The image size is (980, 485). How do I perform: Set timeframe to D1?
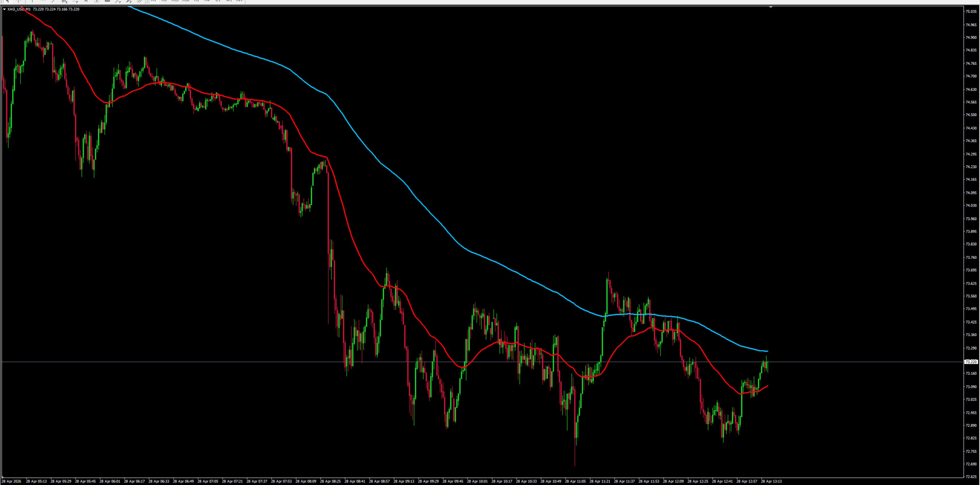218,1
